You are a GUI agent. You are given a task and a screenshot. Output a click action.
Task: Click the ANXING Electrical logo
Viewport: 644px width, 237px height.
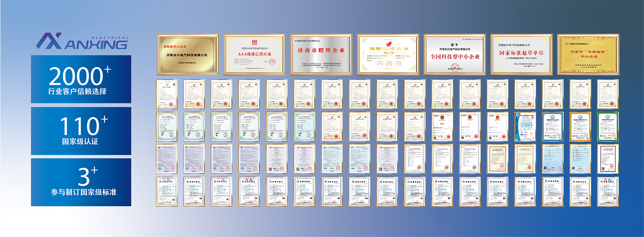coord(82,42)
